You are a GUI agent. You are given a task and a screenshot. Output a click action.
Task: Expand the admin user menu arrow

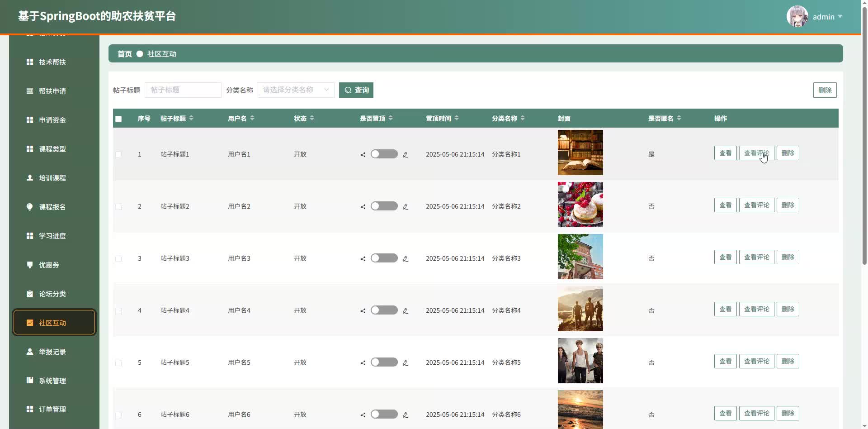click(x=840, y=17)
